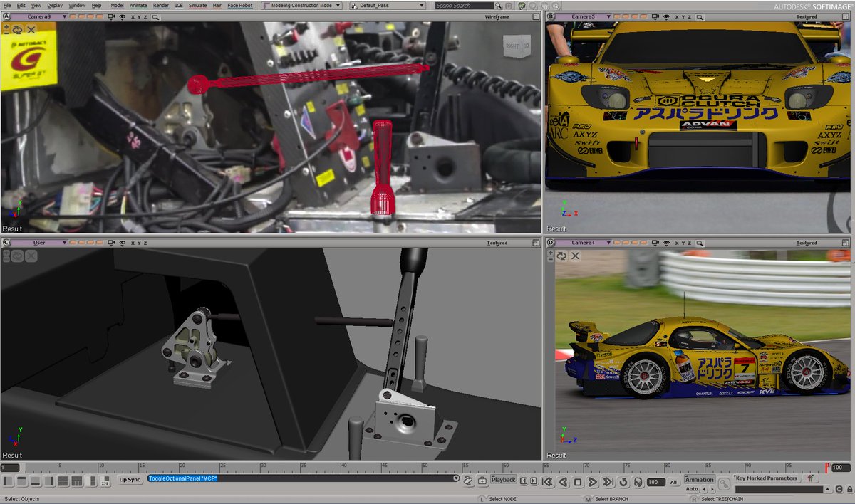855x504 pixels.
Task: Click the ToggleOptionalPanel command line field
Action: [x=299, y=478]
